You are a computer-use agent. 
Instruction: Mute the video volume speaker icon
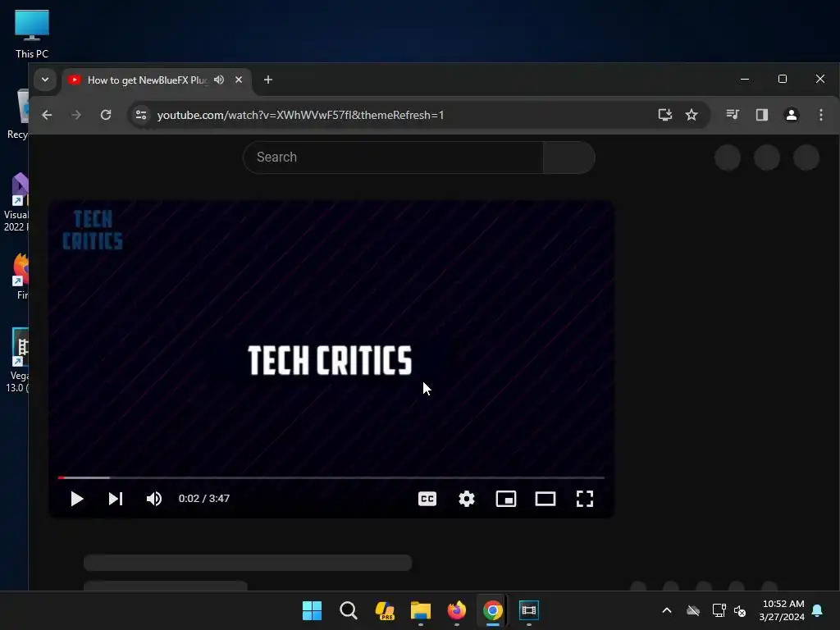tap(153, 499)
